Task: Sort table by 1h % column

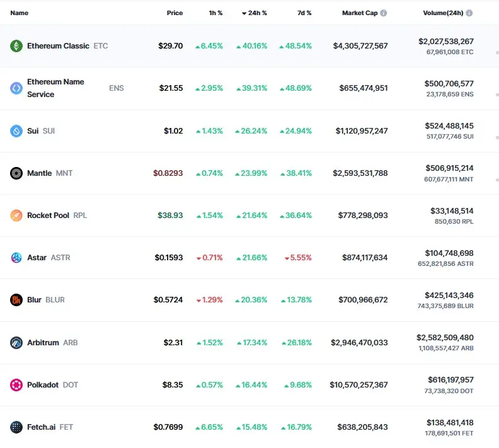Action: (215, 13)
